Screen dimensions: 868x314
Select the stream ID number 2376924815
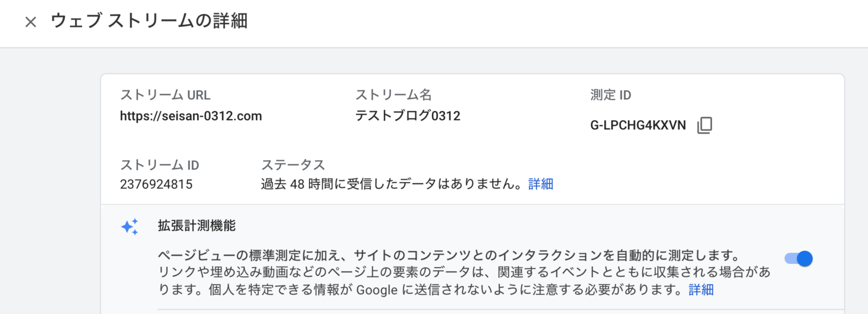[x=156, y=185]
